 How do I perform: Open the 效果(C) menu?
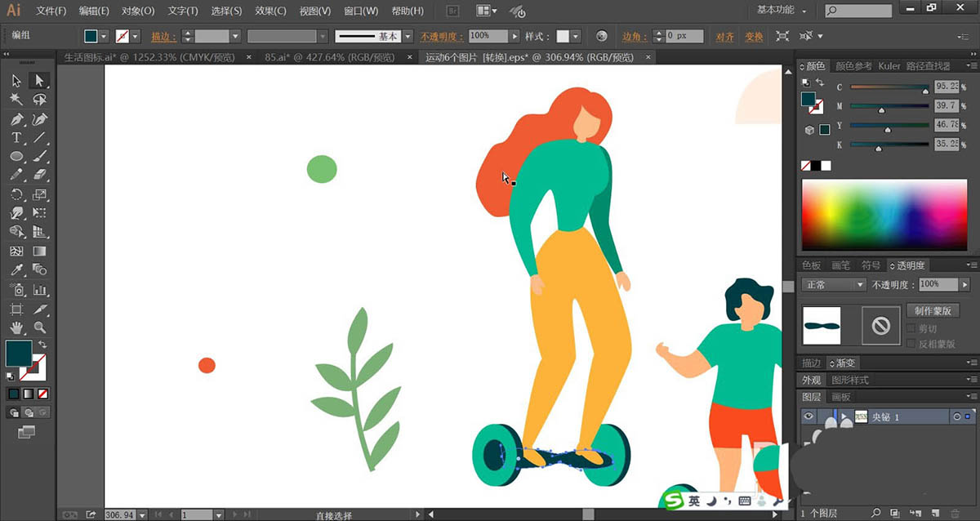point(269,11)
